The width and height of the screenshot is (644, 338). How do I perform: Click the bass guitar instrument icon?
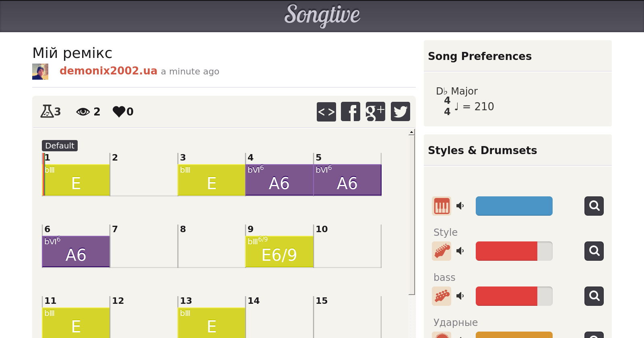click(442, 296)
